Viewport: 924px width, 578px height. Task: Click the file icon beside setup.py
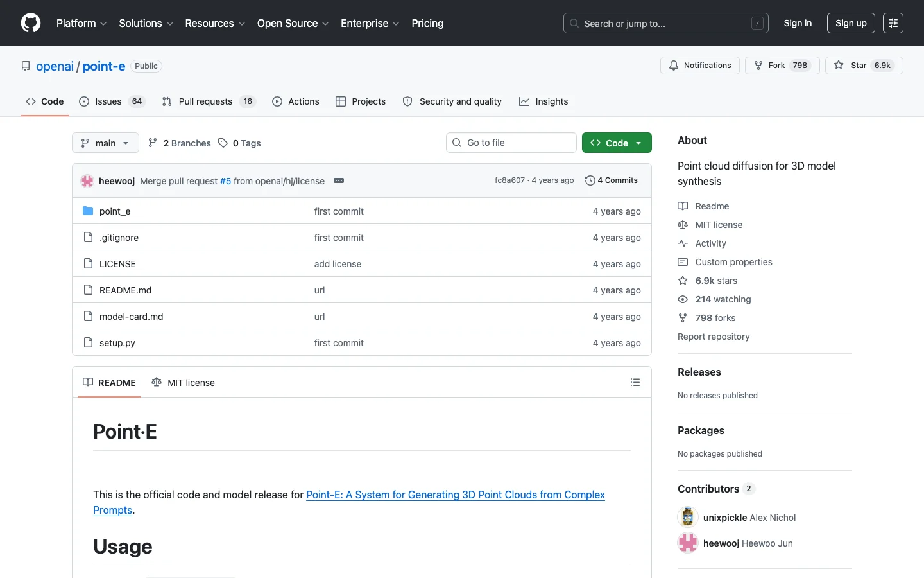pyautogui.click(x=88, y=343)
